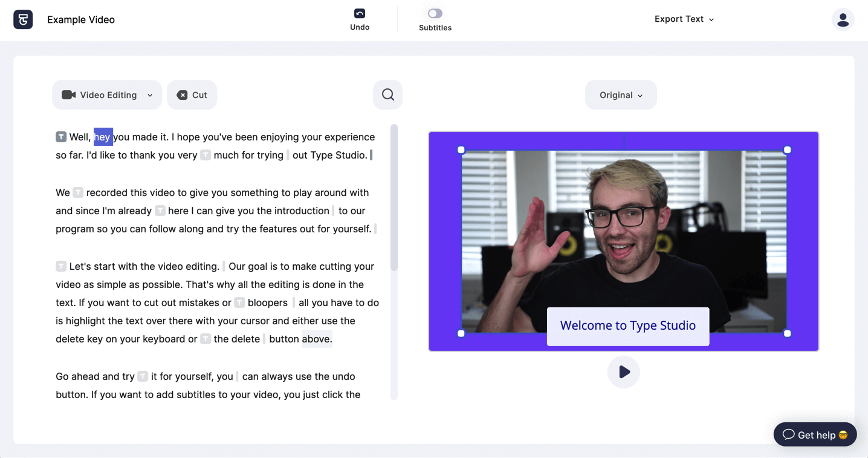This screenshot has width=868, height=458.
Task: Click the T marker before "recorded this video"
Action: 78,192
